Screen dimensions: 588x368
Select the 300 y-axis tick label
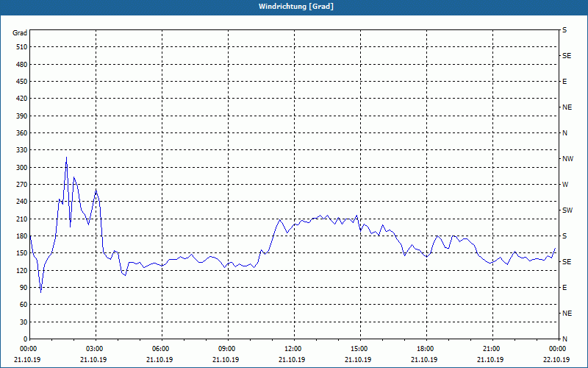point(22,168)
